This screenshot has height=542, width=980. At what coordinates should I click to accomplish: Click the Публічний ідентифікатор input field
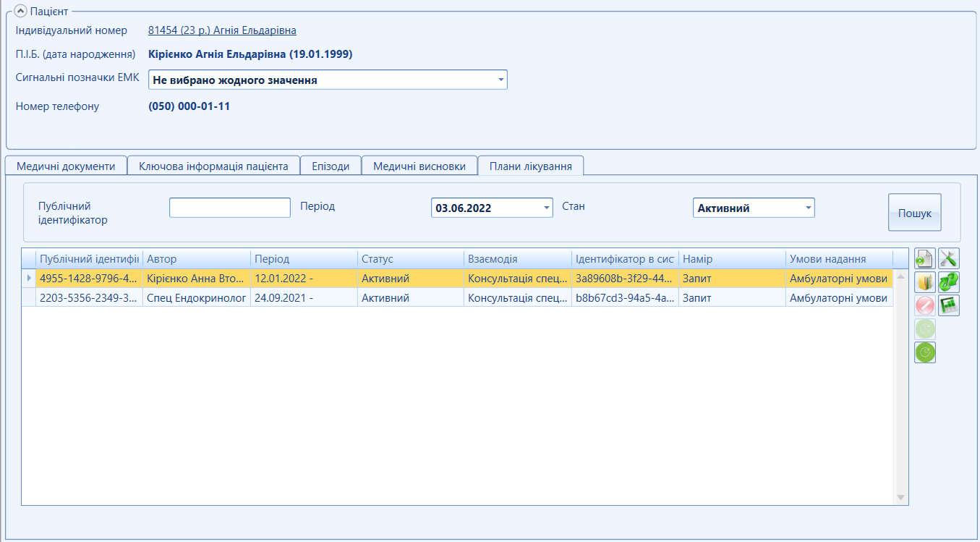230,208
